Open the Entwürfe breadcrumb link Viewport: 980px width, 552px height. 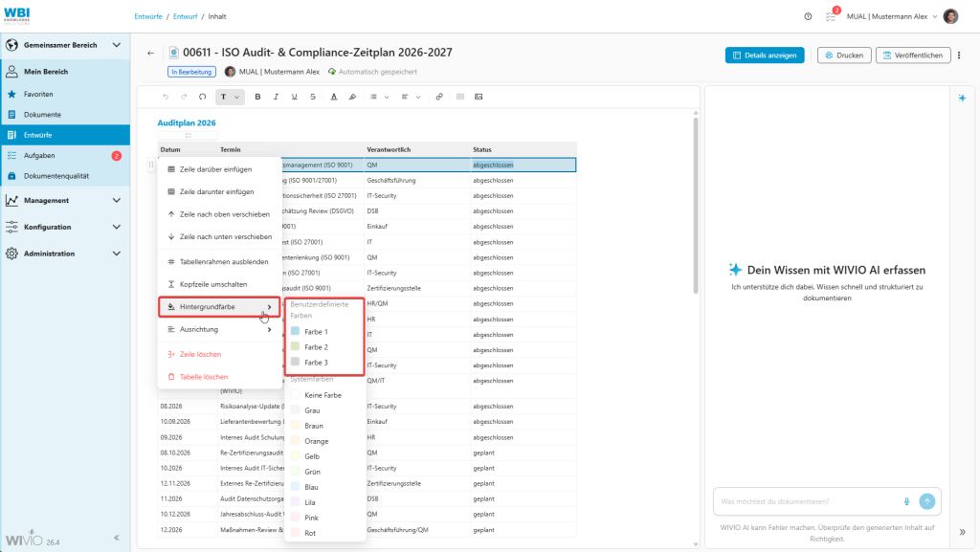click(148, 17)
